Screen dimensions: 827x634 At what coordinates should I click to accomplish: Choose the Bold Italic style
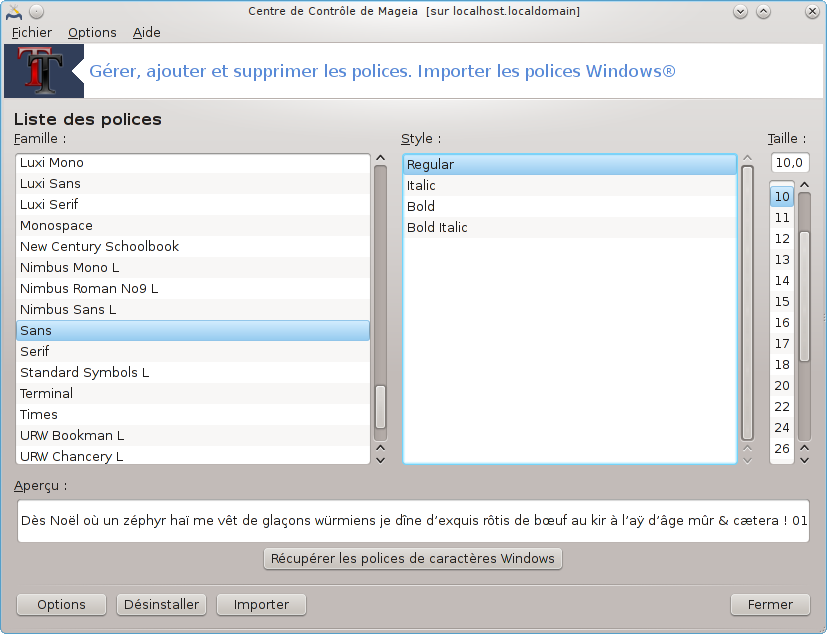click(570, 228)
